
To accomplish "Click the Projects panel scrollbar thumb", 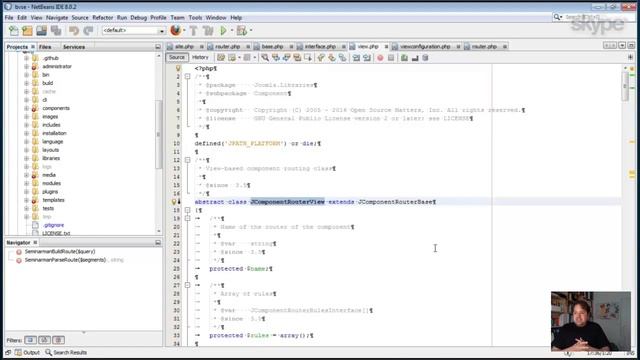I will pos(158,135).
